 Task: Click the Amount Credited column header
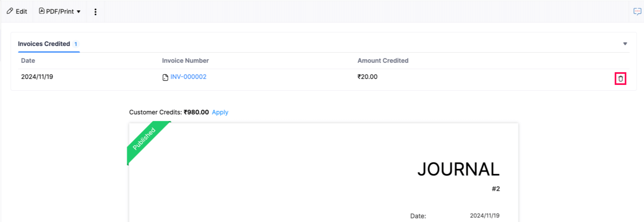click(x=383, y=60)
